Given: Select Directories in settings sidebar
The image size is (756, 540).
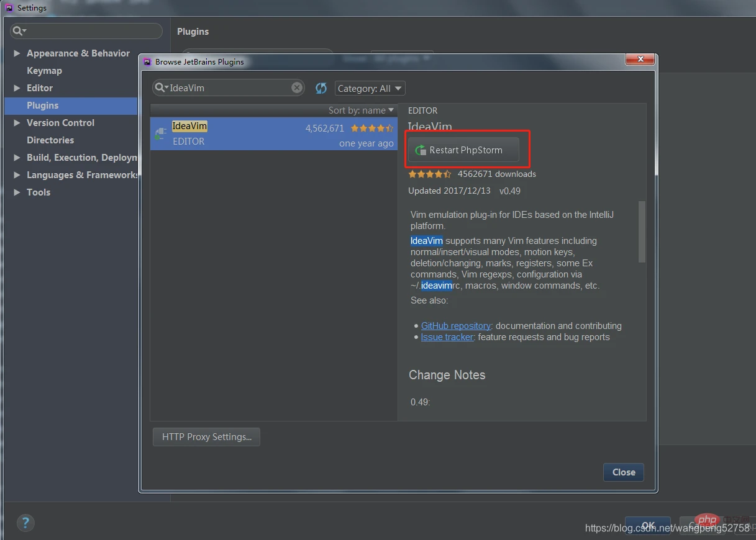Looking at the screenshot, I should (50, 140).
